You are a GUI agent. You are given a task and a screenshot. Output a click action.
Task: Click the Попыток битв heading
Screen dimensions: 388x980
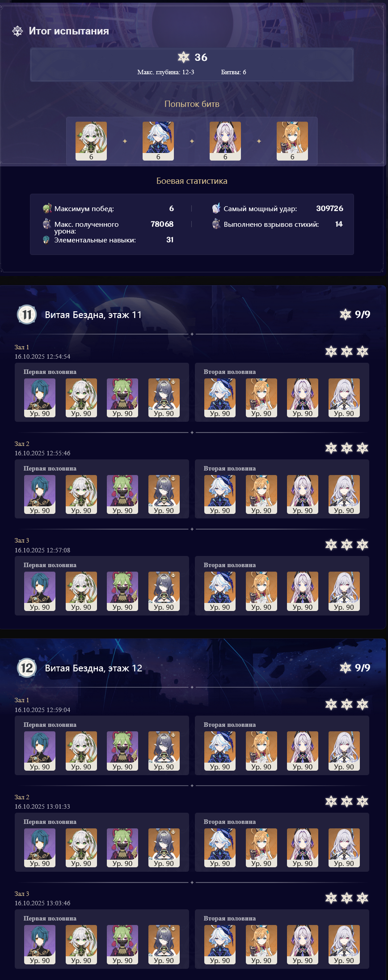192,104
